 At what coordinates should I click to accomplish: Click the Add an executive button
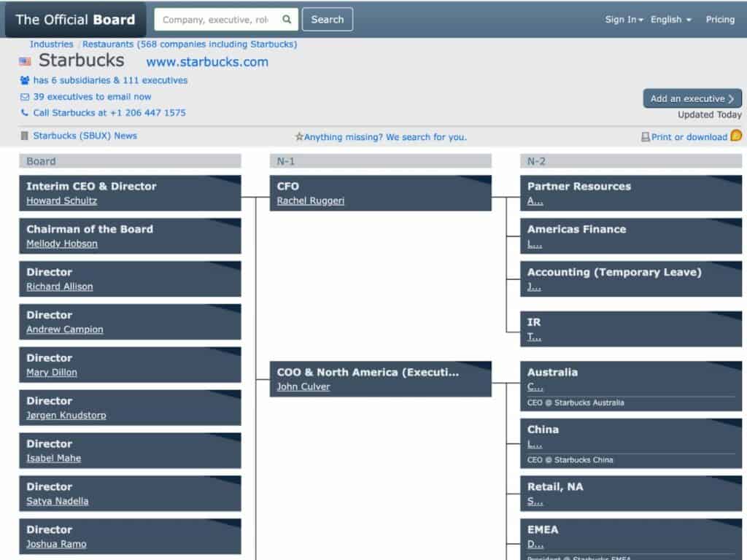click(692, 98)
